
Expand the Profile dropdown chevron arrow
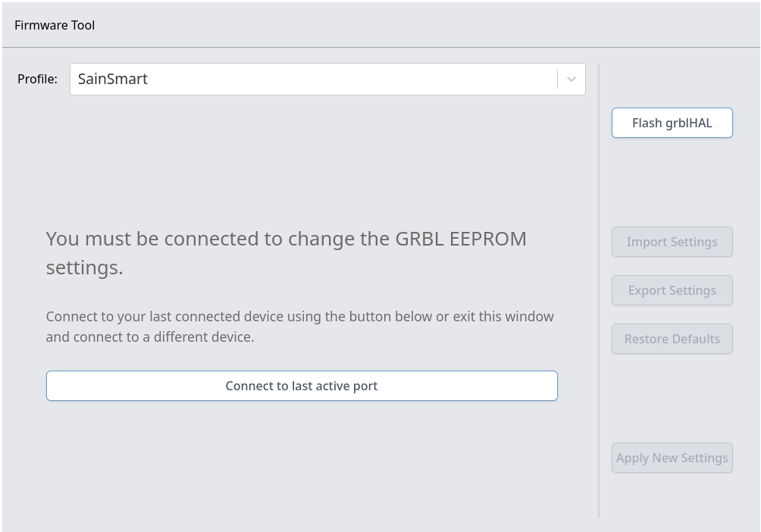coord(572,79)
